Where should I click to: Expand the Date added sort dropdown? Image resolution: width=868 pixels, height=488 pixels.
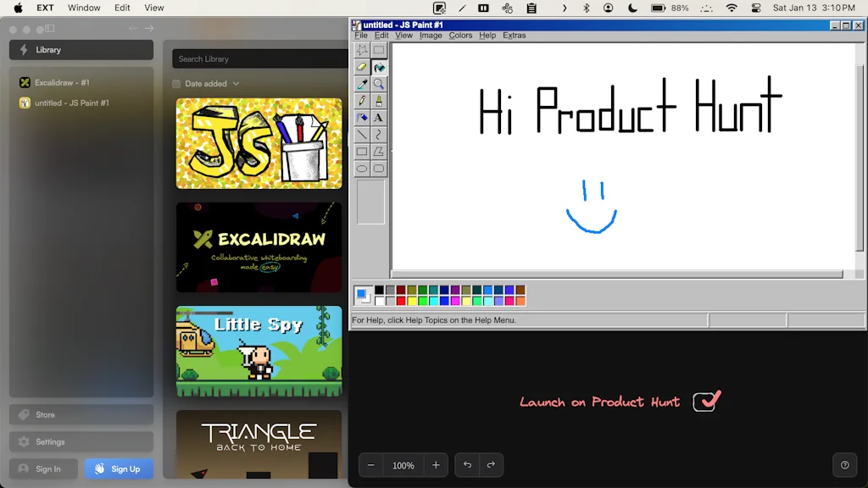pos(236,84)
